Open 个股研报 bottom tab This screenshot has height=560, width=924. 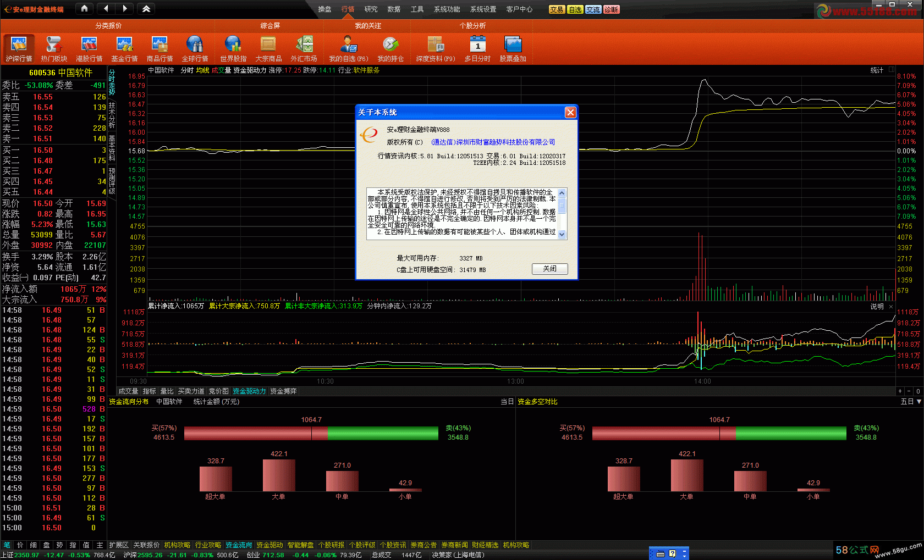coord(331,545)
